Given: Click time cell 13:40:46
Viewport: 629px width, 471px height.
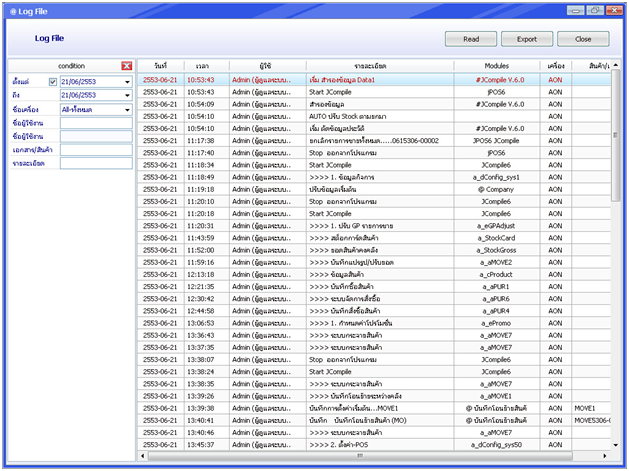Looking at the screenshot, I should (207, 432).
